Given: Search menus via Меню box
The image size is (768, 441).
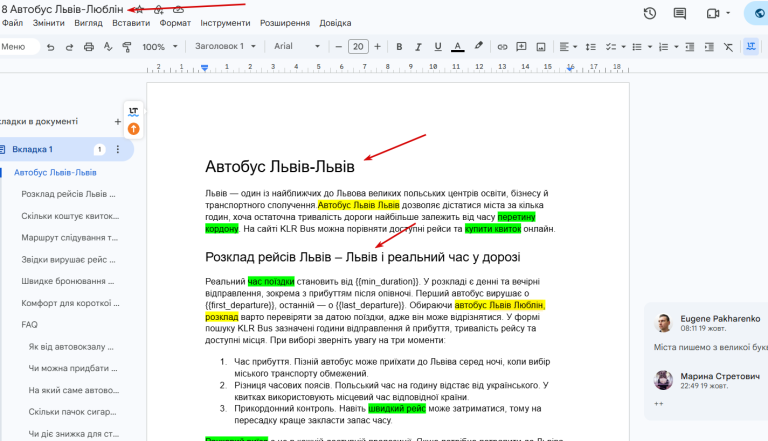Looking at the screenshot, I should pyautogui.click(x=18, y=47).
